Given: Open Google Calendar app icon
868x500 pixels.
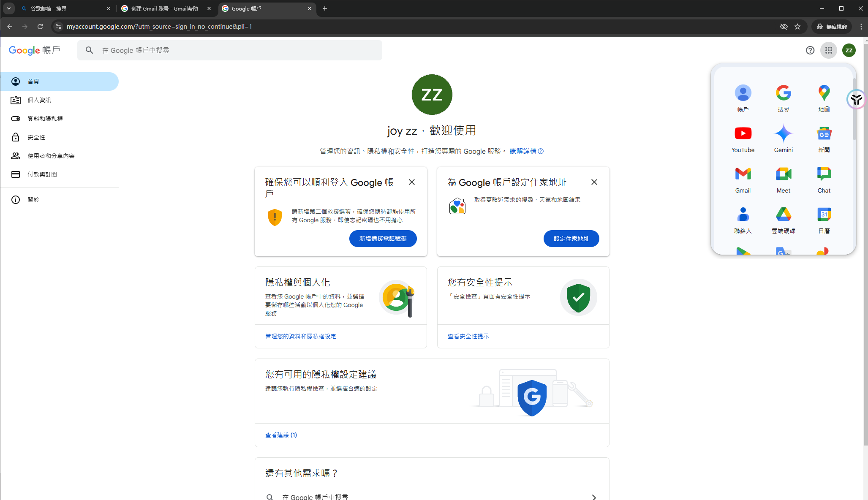Looking at the screenshot, I should coord(824,220).
